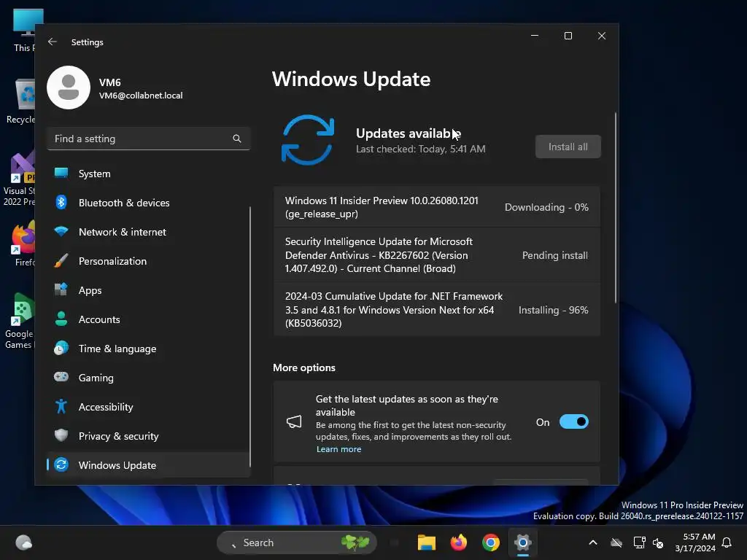Select Accounts in the sidebar
747x560 pixels.
click(x=149, y=319)
